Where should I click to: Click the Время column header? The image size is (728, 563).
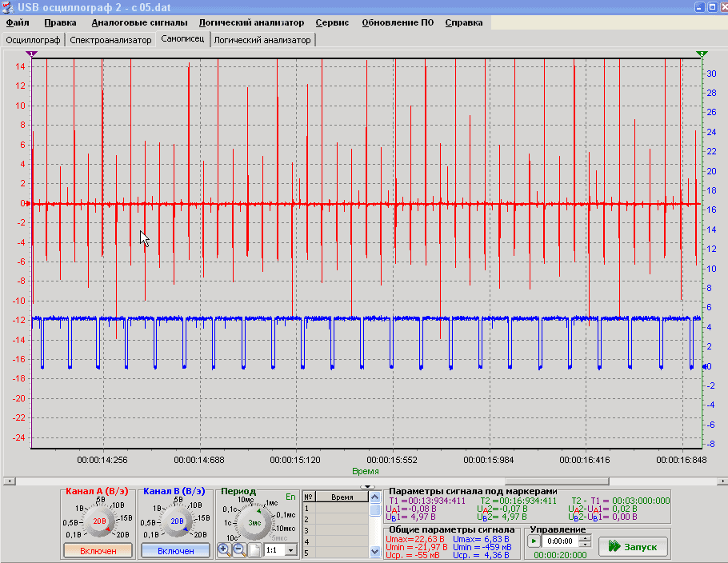(342, 497)
